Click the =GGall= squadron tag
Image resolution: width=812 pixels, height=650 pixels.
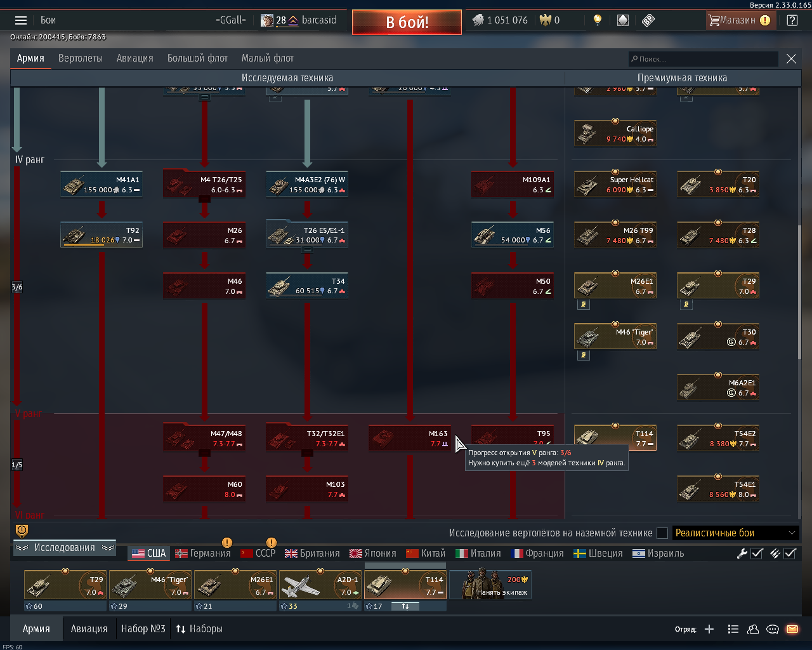(x=231, y=20)
